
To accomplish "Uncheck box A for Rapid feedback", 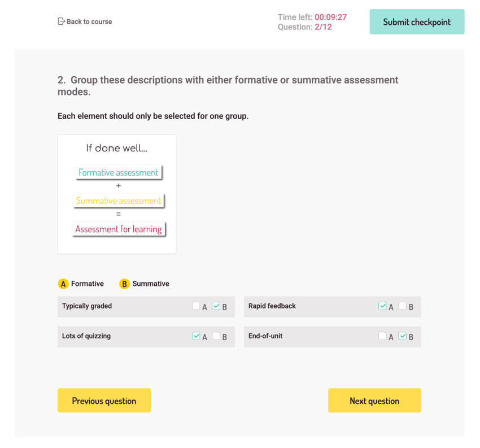I will click(382, 306).
